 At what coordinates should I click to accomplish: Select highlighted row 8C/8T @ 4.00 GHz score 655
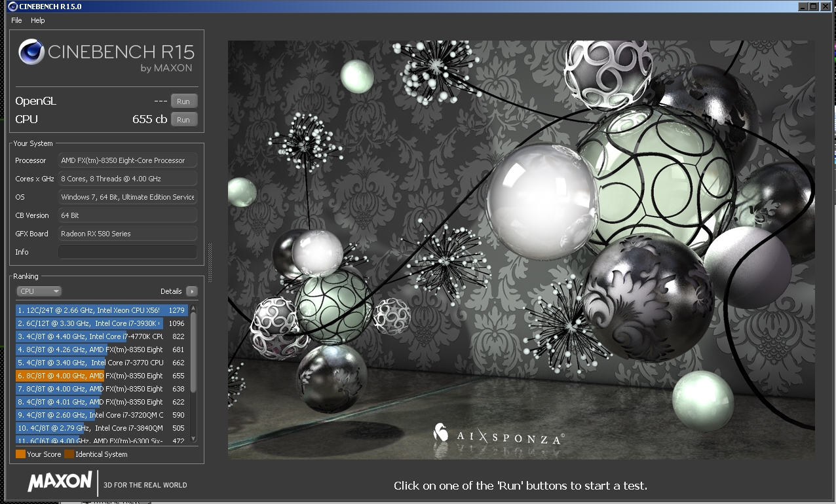coord(102,376)
